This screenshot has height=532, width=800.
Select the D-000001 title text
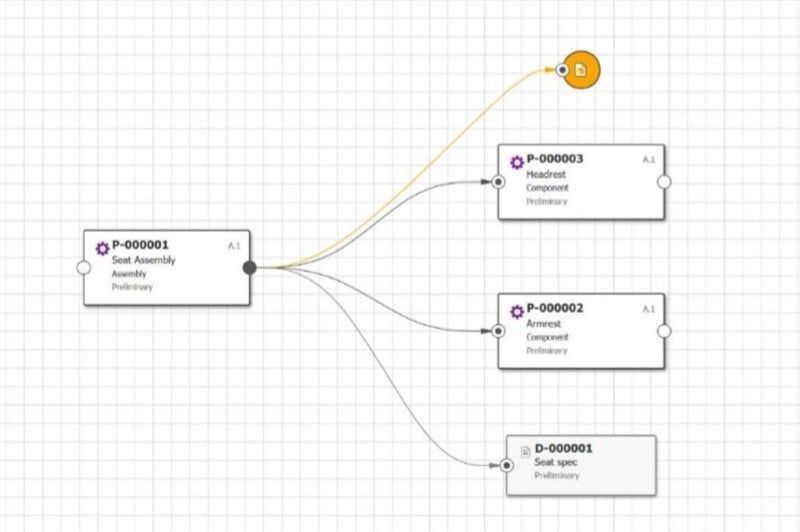click(565, 449)
